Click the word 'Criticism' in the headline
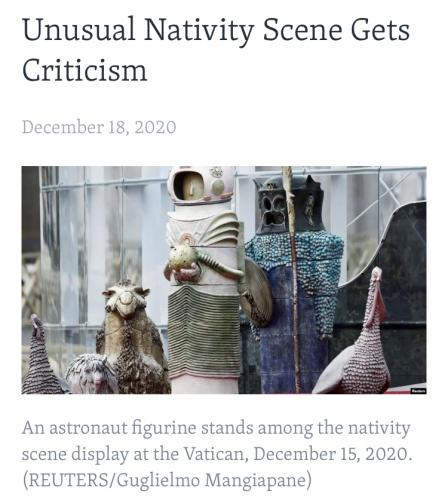Image resolution: width=448 pixels, height=500 pixels. 85,70
